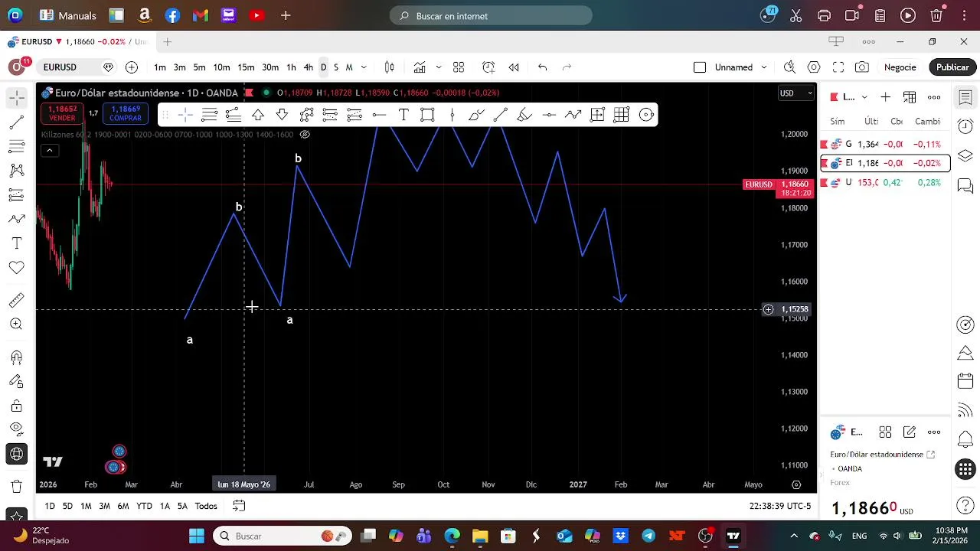Create an alert from top toolbar

coord(488,67)
